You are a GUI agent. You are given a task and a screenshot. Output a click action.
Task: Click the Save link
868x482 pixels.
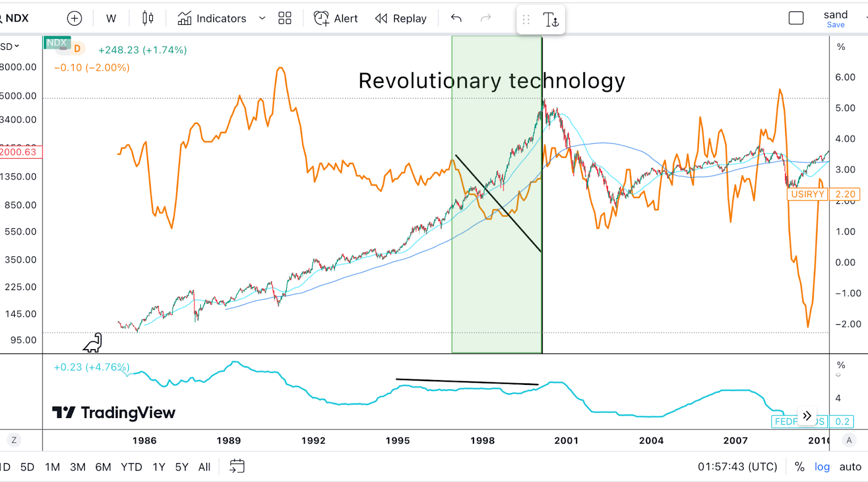[x=835, y=24]
